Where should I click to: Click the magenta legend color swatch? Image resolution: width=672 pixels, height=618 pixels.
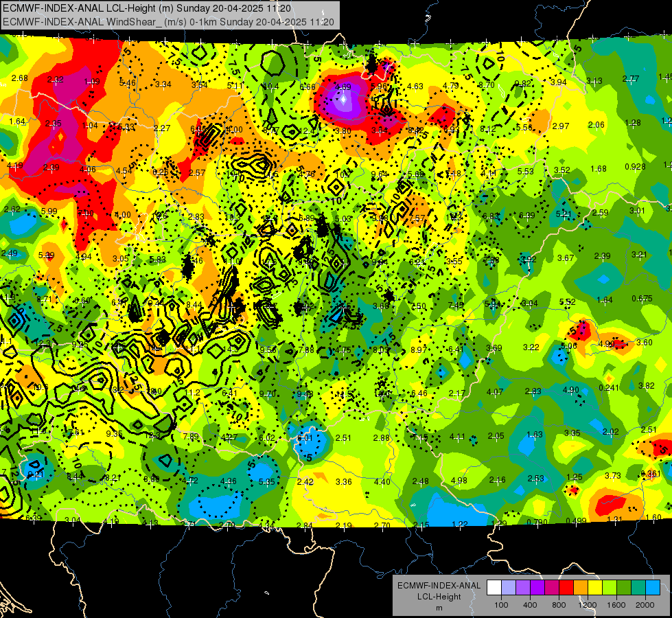[552, 588]
